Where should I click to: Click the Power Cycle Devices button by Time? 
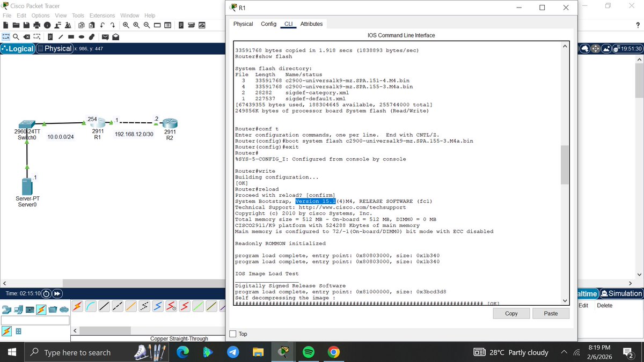click(x=46, y=294)
